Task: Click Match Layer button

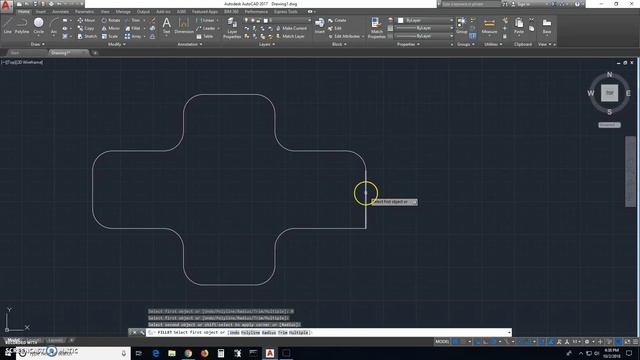Action: pos(290,36)
